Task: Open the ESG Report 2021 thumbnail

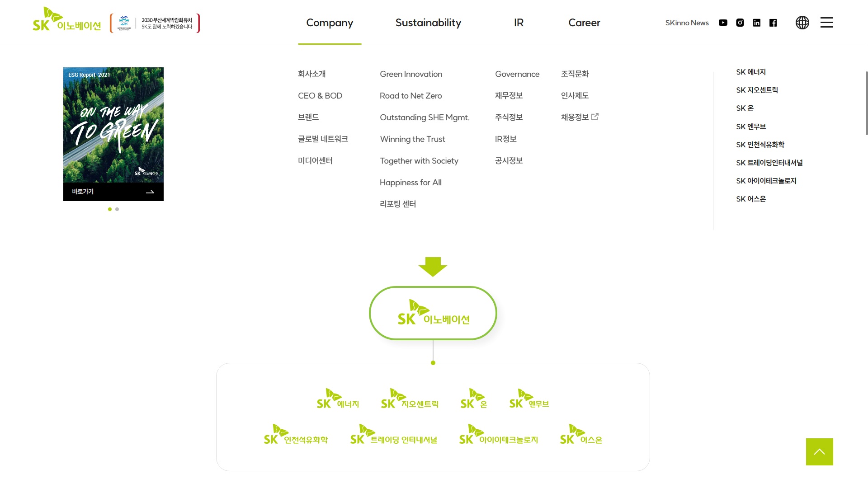Action: [113, 125]
